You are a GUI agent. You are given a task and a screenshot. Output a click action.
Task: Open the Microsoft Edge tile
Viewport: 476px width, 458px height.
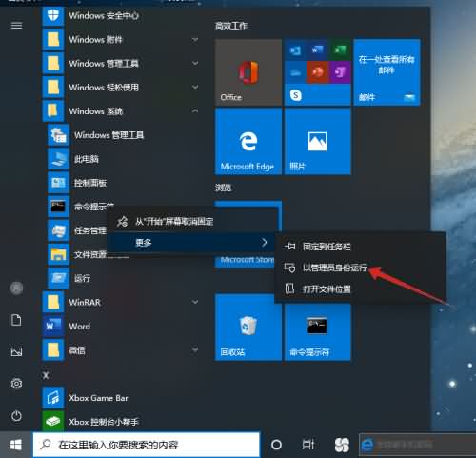(248, 141)
